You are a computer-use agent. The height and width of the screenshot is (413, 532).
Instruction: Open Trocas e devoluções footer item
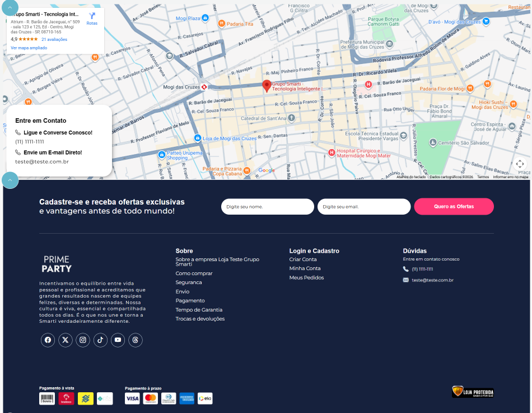(x=200, y=319)
